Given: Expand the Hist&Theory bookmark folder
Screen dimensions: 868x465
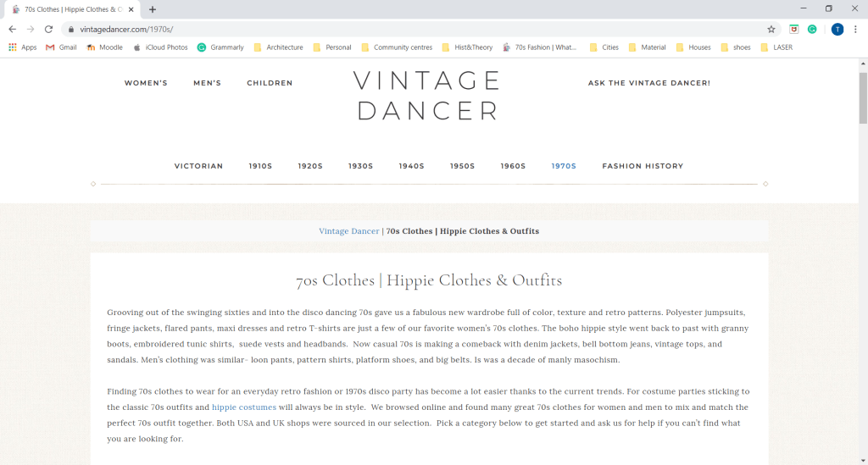Looking at the screenshot, I should point(467,47).
